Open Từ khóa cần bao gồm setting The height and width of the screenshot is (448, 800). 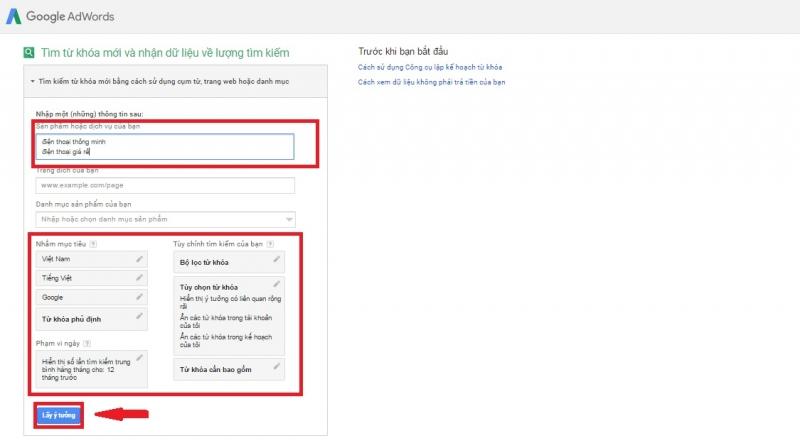pos(229,369)
